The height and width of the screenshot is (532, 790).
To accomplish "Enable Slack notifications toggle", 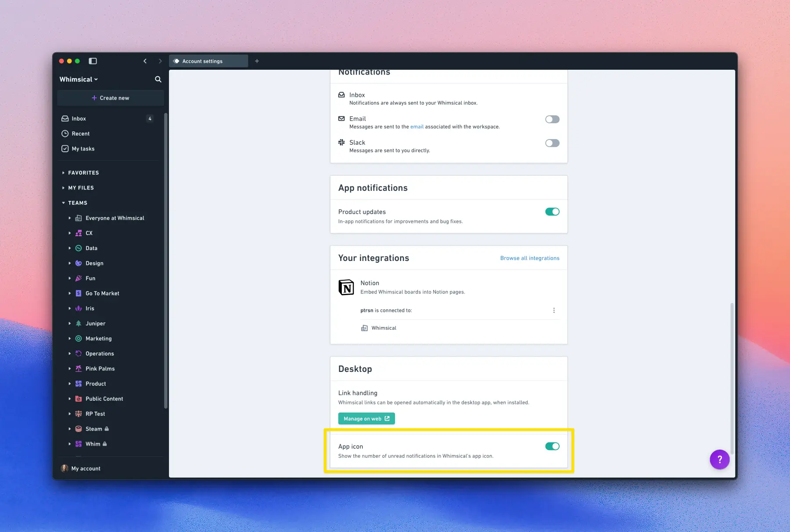I will 552,143.
